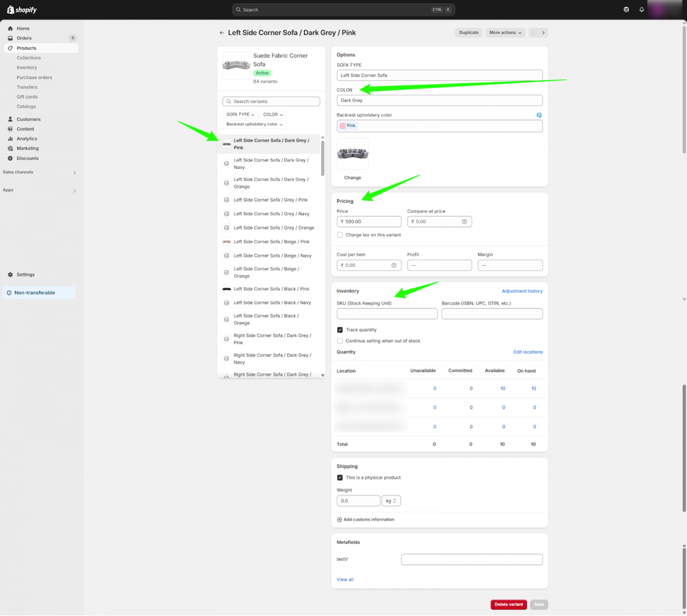Click the metafield connection icon beside Backrest upholstery color
687x616 pixels.
(539, 115)
